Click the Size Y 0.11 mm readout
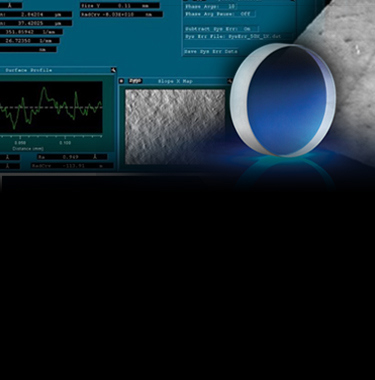375x380 pixels. (x=120, y=6)
